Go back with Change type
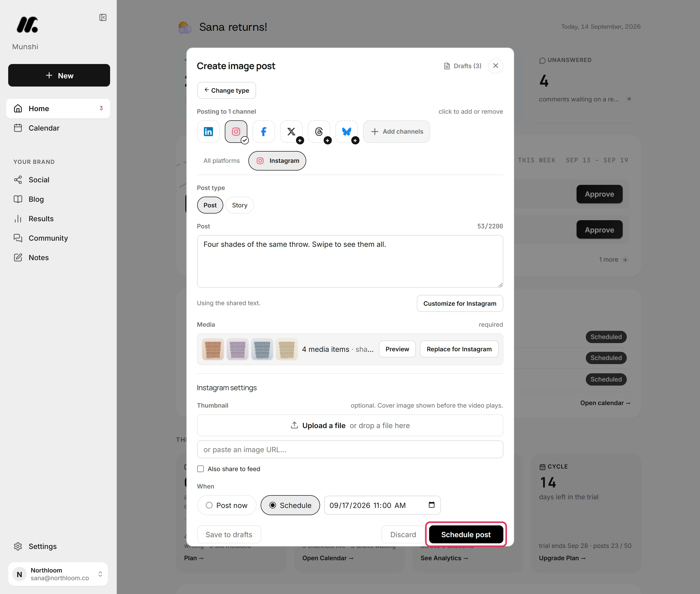The width and height of the screenshot is (700, 594). pyautogui.click(x=227, y=90)
